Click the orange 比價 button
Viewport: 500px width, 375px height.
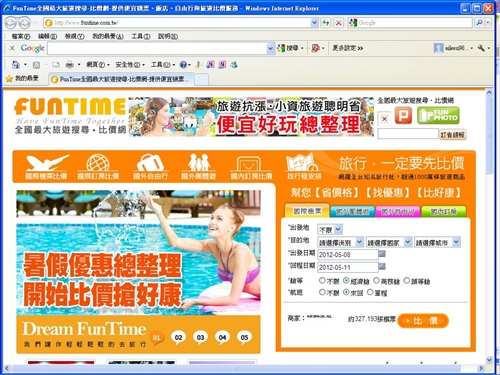[423, 321]
